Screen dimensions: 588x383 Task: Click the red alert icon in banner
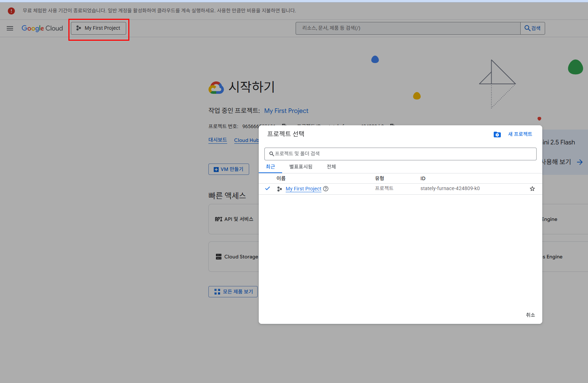coord(11,11)
